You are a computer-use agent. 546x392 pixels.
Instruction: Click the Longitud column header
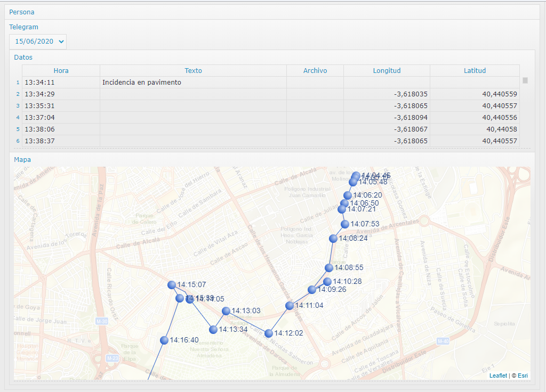click(x=387, y=71)
